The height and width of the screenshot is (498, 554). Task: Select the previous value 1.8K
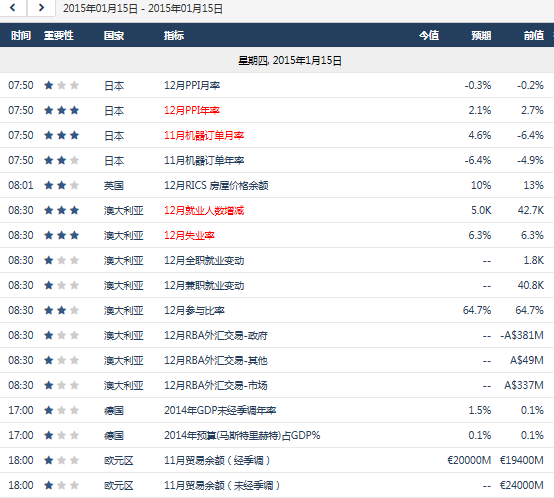[534, 261]
